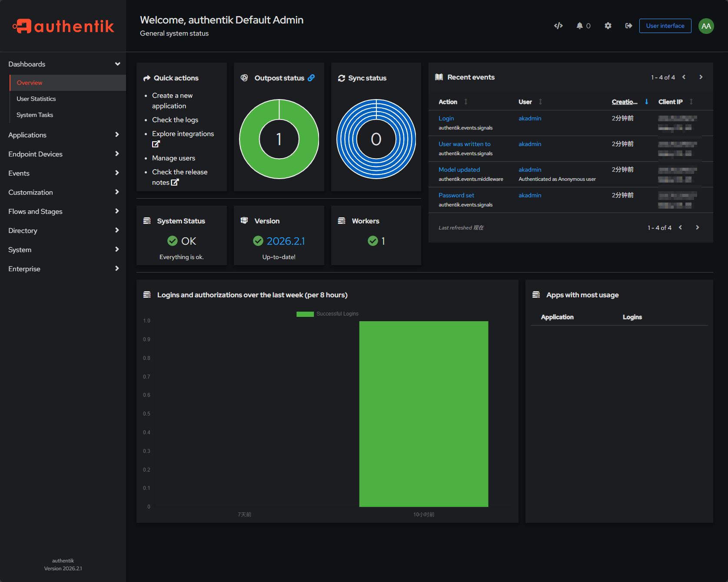The image size is (728, 582).
Task: Click the external link icon under Explore integrations
Action: (x=156, y=144)
